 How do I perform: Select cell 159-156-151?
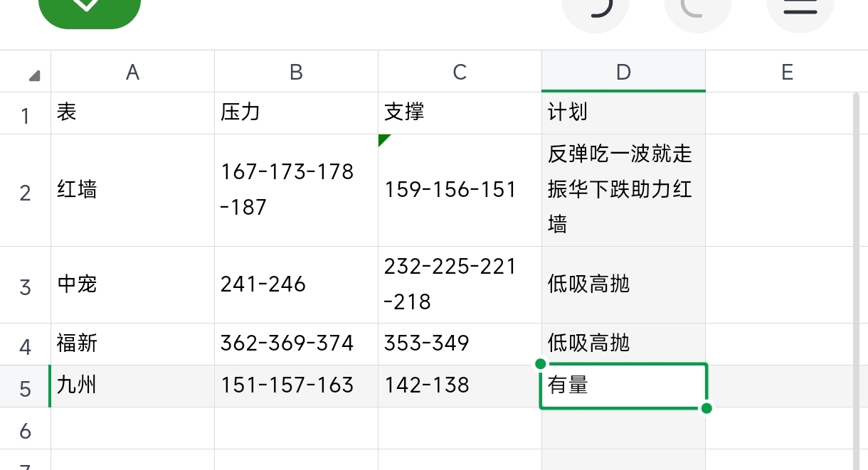point(460,191)
